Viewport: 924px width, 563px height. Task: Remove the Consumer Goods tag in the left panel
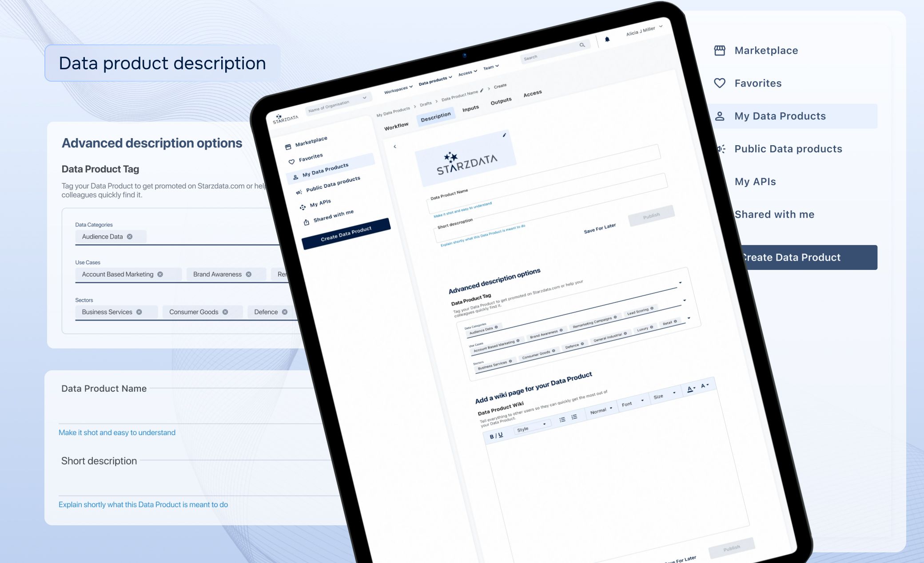pos(225,312)
